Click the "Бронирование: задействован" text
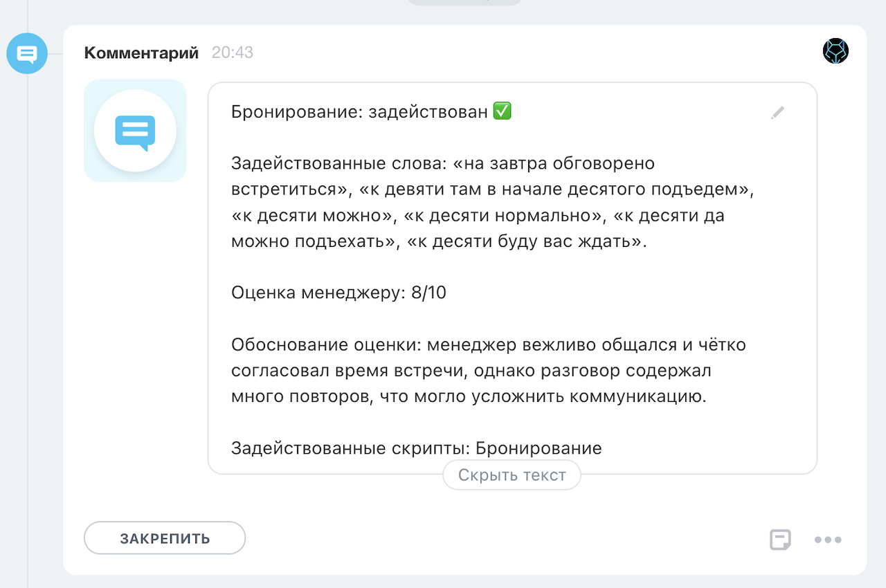This screenshot has height=588, width=886. (x=360, y=112)
